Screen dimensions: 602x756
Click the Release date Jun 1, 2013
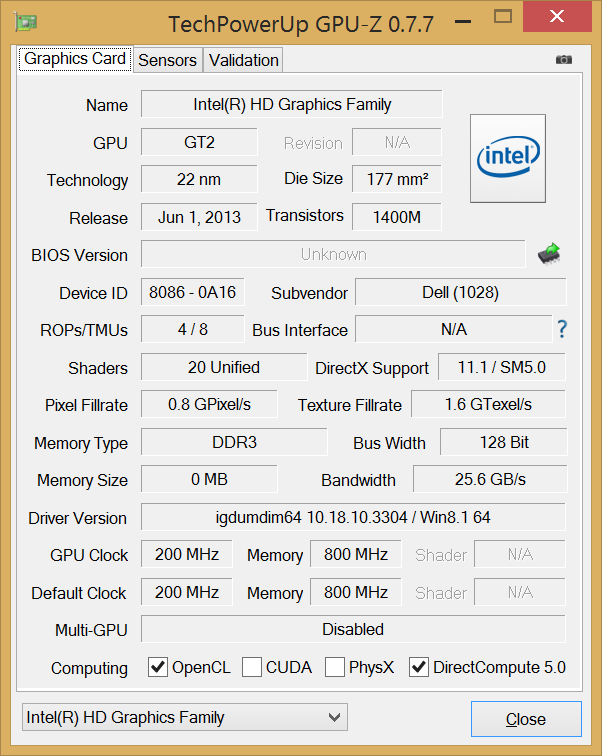tap(199, 217)
